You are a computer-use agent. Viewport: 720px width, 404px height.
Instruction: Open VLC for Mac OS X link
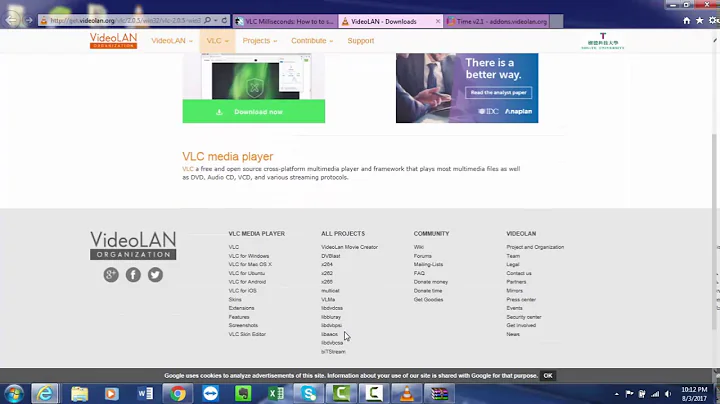(x=250, y=264)
